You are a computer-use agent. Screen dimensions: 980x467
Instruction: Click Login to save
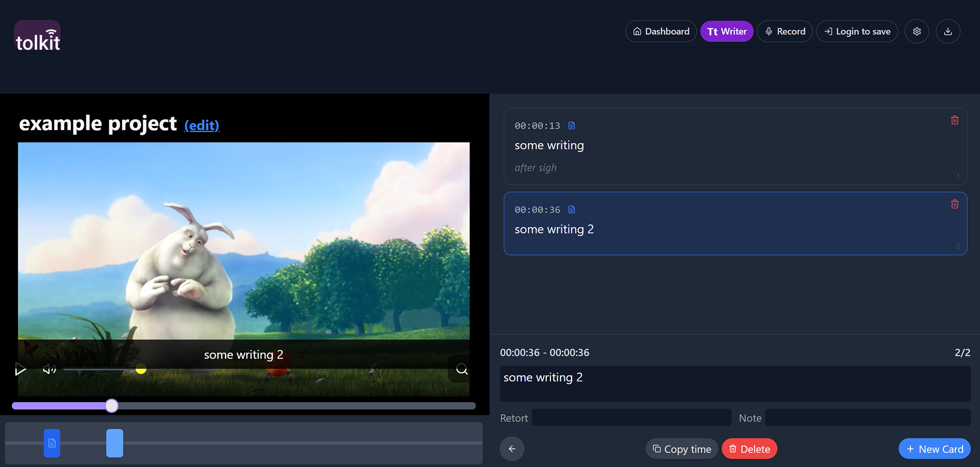857,32
